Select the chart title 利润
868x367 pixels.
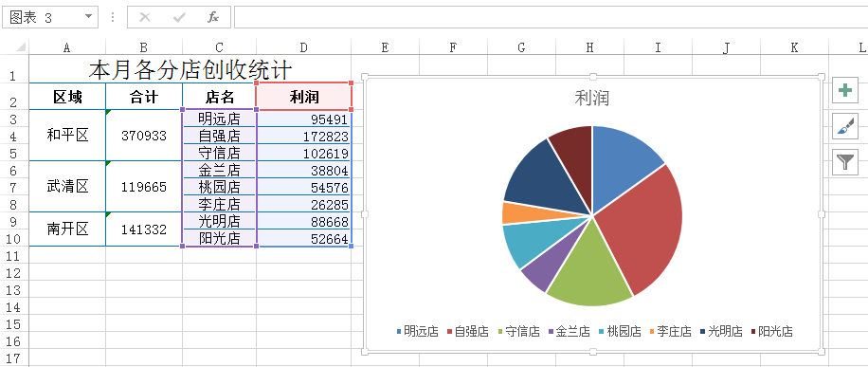point(592,99)
